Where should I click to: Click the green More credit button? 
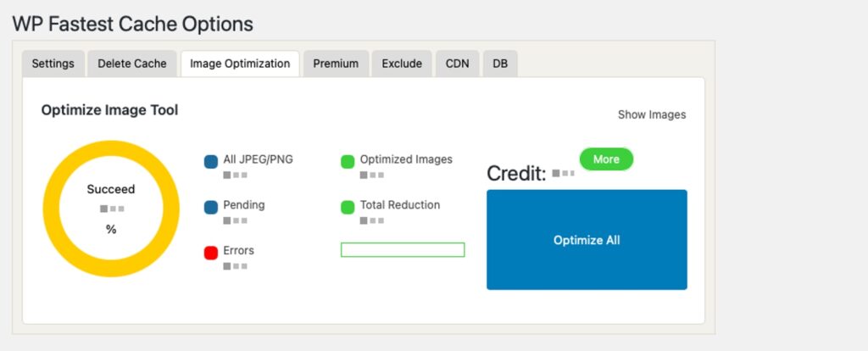point(606,159)
